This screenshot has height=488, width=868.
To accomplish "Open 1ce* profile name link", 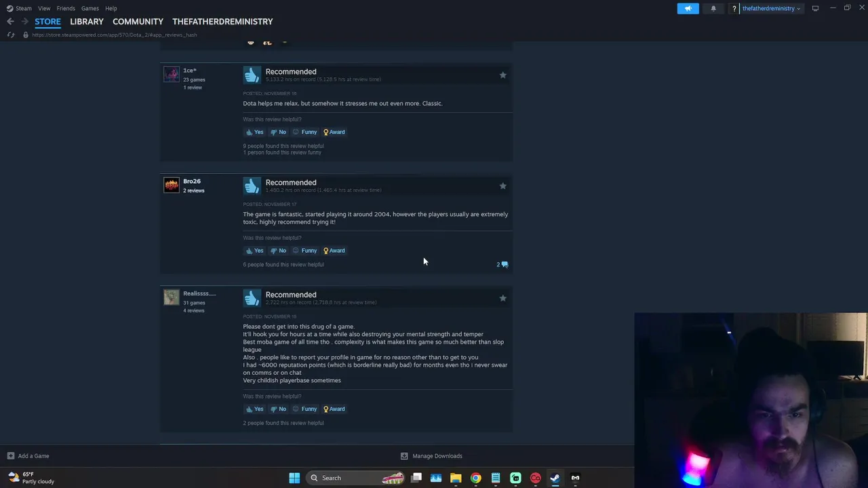I will [x=190, y=70].
